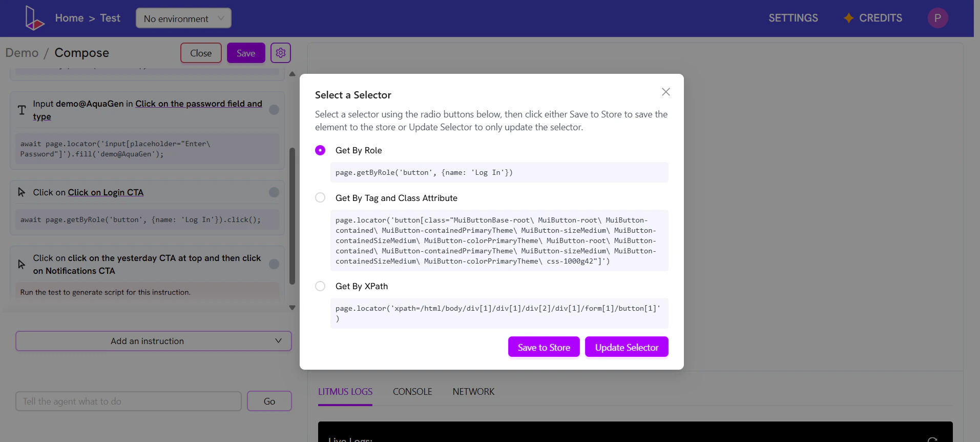Switch to the LITMUS LOGS tab

[x=345, y=392]
